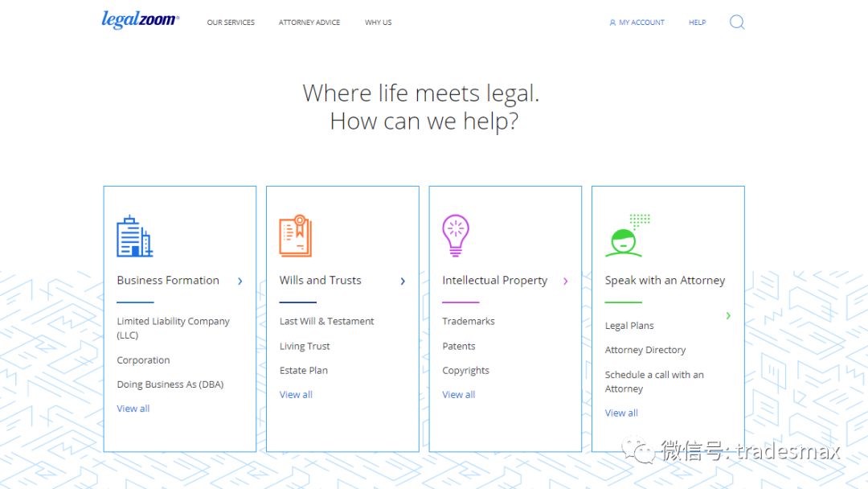Viewport: 868px width, 489px height.
Task: Open Speak with an Attorney heading
Action: pyautogui.click(x=665, y=281)
